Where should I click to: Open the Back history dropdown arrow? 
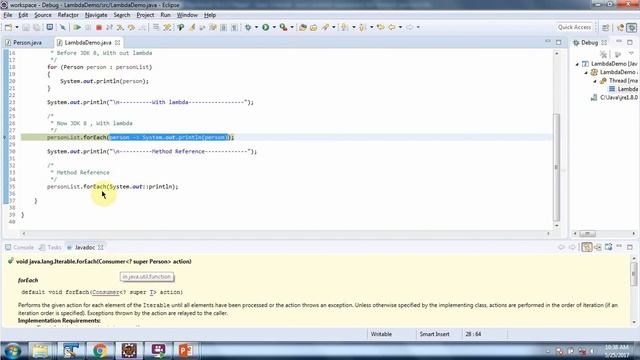[400, 27]
